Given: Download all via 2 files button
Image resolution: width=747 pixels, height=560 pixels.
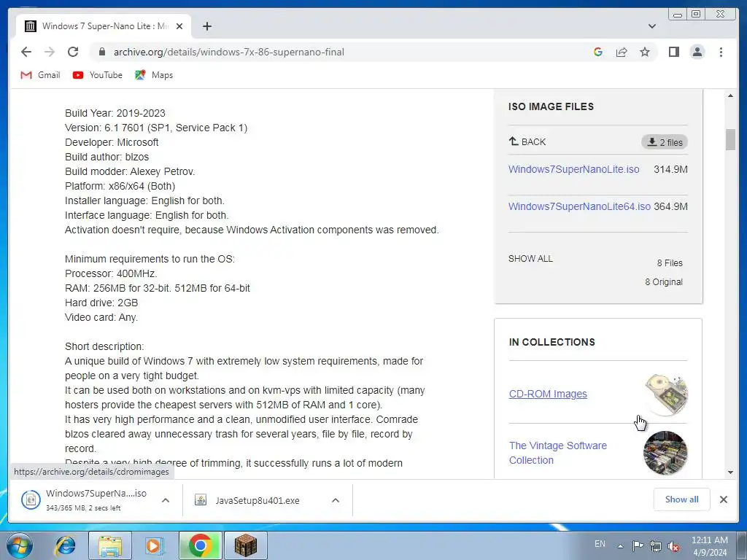Looking at the screenshot, I should point(665,142).
